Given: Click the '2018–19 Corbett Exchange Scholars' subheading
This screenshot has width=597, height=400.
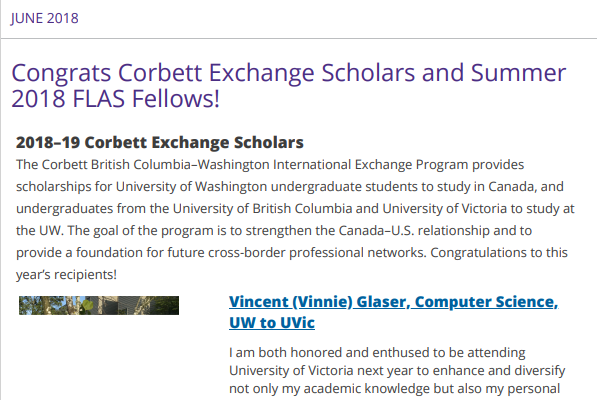Looking at the screenshot, I should tap(160, 142).
